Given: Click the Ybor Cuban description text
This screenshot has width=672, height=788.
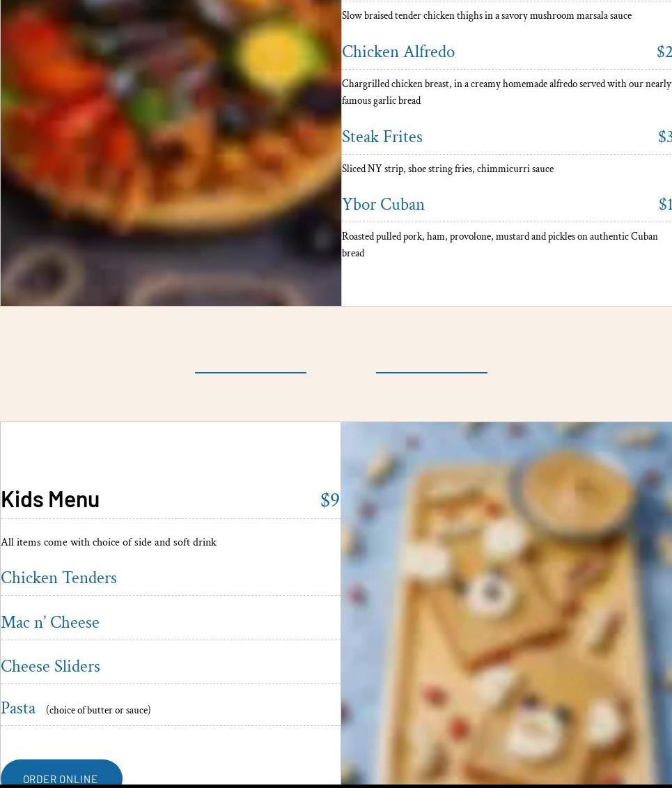Looking at the screenshot, I should pyautogui.click(x=500, y=245).
